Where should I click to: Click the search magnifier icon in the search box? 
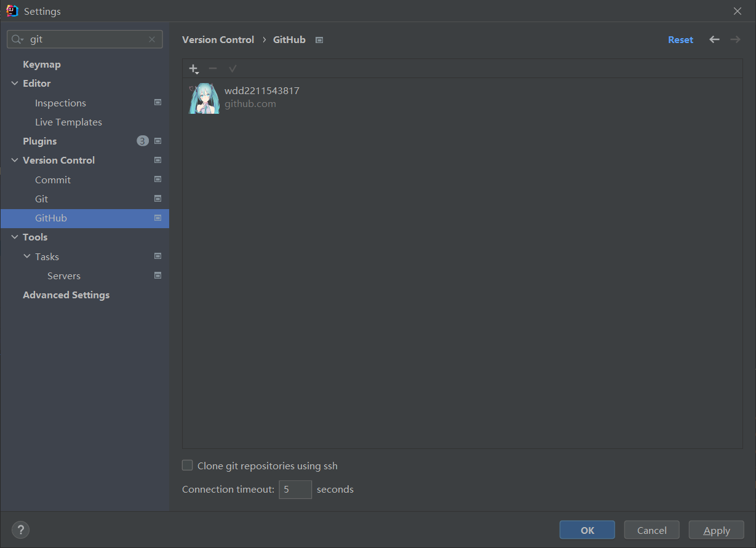[18, 39]
